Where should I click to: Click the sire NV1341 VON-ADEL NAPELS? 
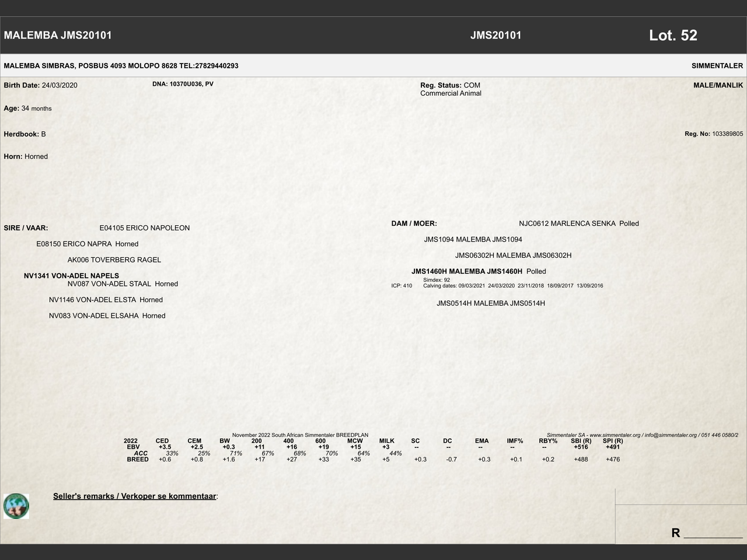tap(71, 275)
